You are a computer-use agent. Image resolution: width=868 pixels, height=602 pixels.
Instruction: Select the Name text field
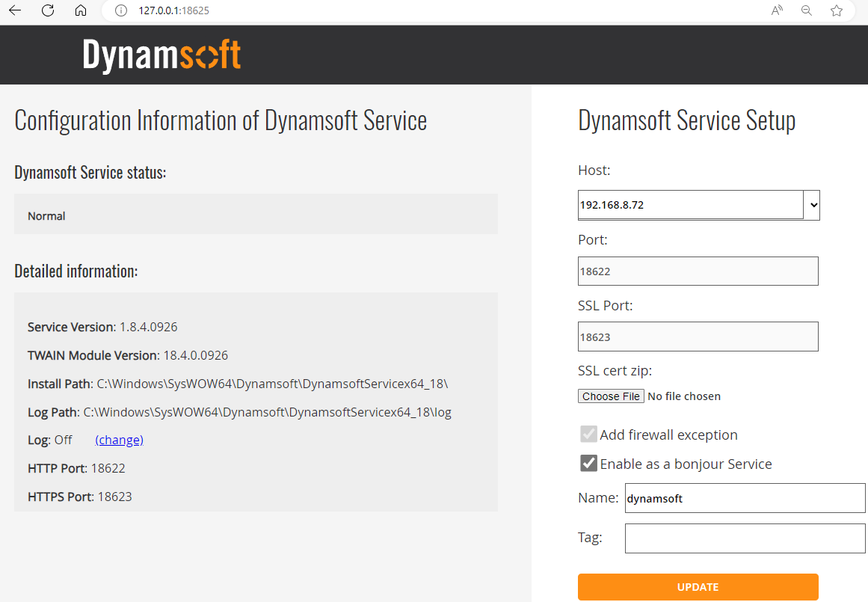click(x=744, y=498)
